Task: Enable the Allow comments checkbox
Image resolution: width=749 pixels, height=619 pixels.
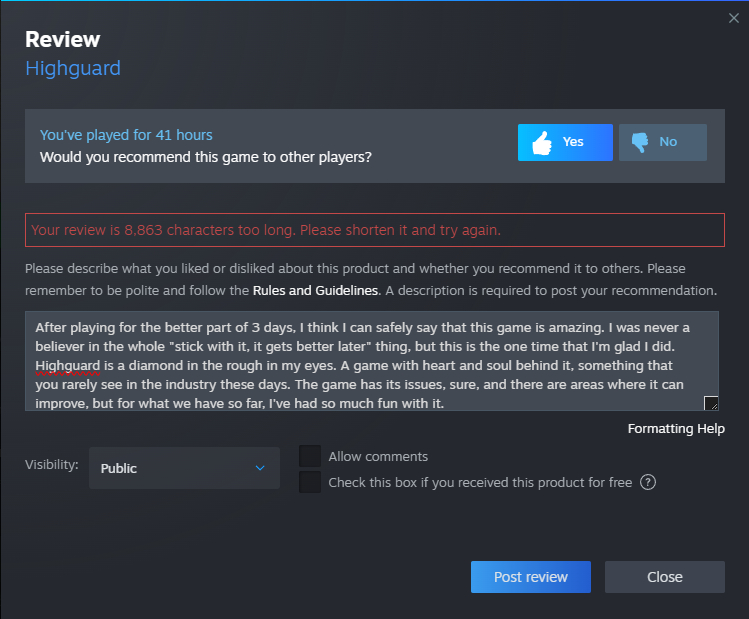Action: pyautogui.click(x=311, y=456)
